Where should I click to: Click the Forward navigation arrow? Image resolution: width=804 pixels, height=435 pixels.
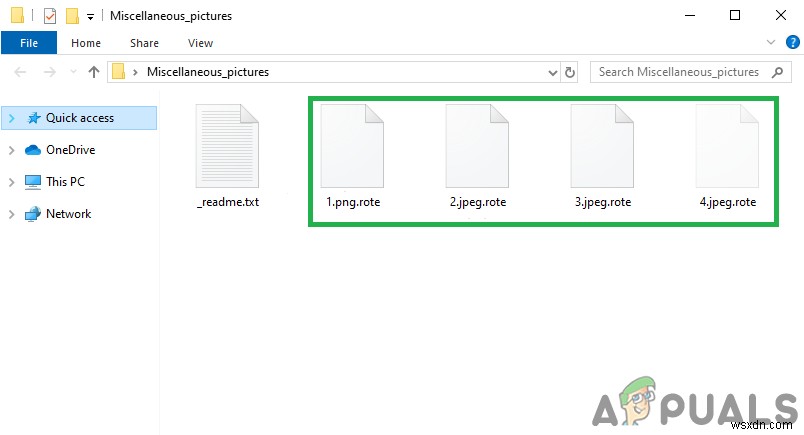pos(50,72)
